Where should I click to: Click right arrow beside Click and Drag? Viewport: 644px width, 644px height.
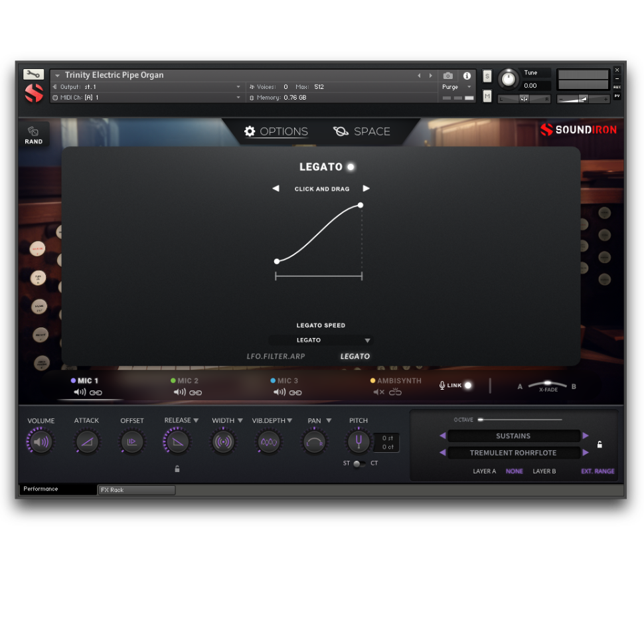pos(366,188)
